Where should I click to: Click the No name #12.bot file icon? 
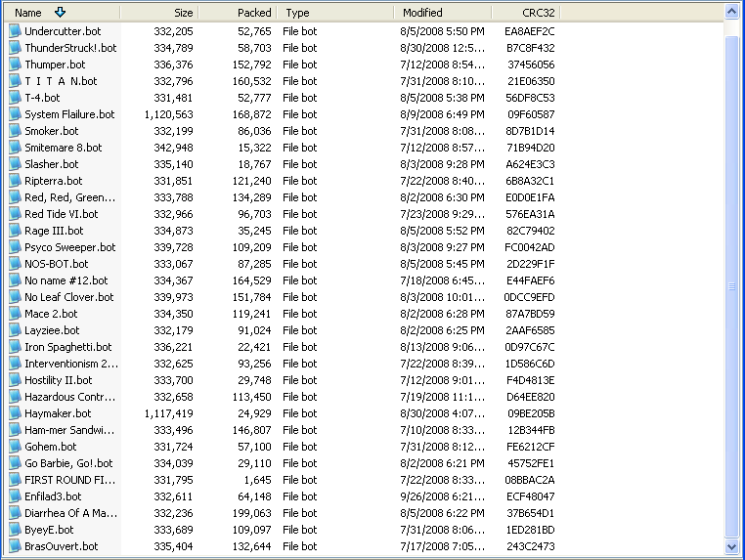tap(16, 280)
